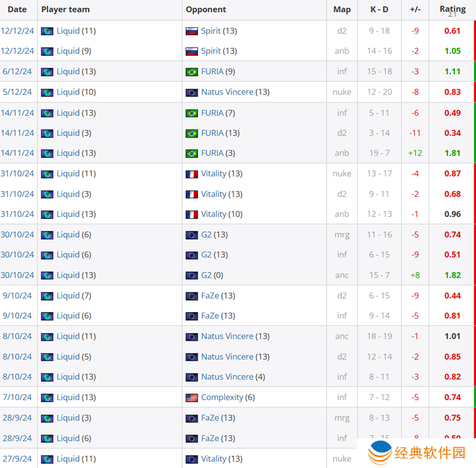Click the France flag beside Vitality (10)
476x468 pixels.
(192, 214)
